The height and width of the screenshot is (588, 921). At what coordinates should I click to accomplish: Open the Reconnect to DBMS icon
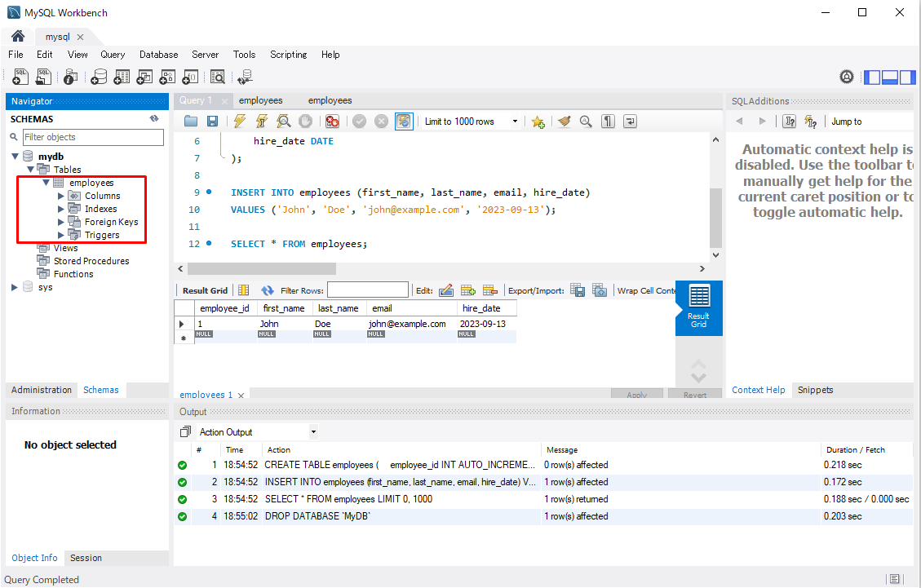click(x=244, y=77)
